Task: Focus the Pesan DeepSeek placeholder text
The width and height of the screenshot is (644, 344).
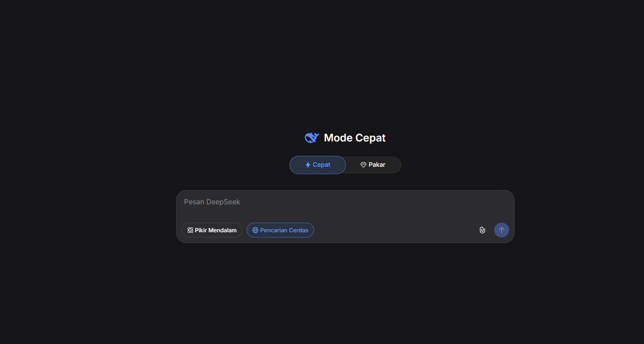Action: pyautogui.click(x=212, y=202)
